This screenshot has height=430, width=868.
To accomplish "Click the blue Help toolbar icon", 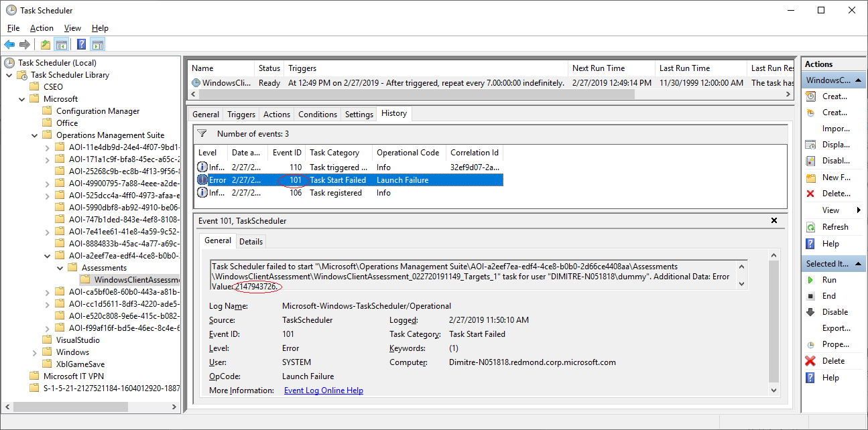I will [x=81, y=44].
